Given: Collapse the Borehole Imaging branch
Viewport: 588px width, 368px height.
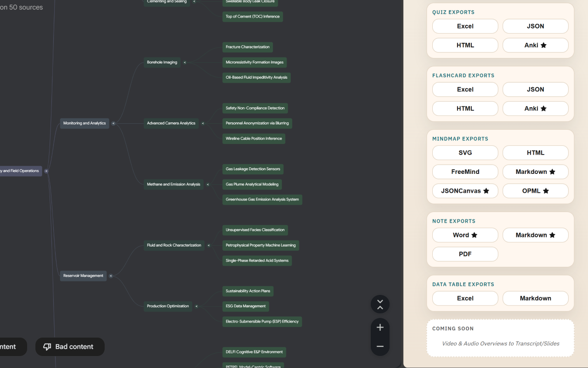Looking at the screenshot, I should tap(185, 62).
